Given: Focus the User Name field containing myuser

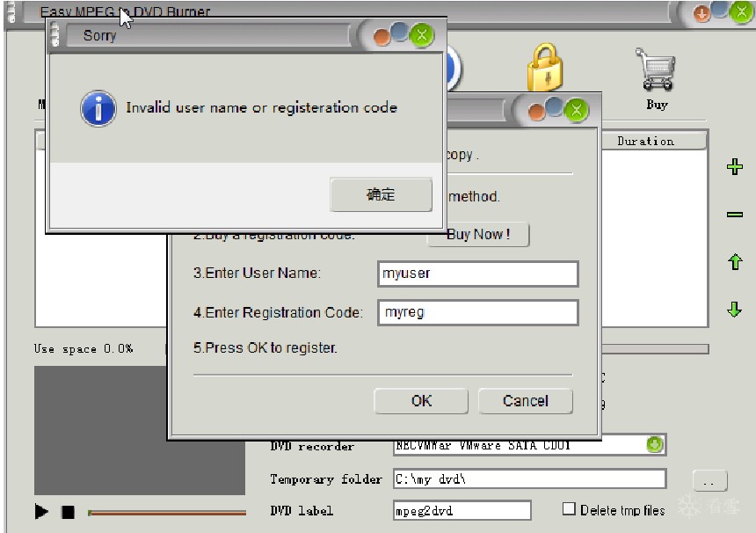Looking at the screenshot, I should [x=478, y=274].
